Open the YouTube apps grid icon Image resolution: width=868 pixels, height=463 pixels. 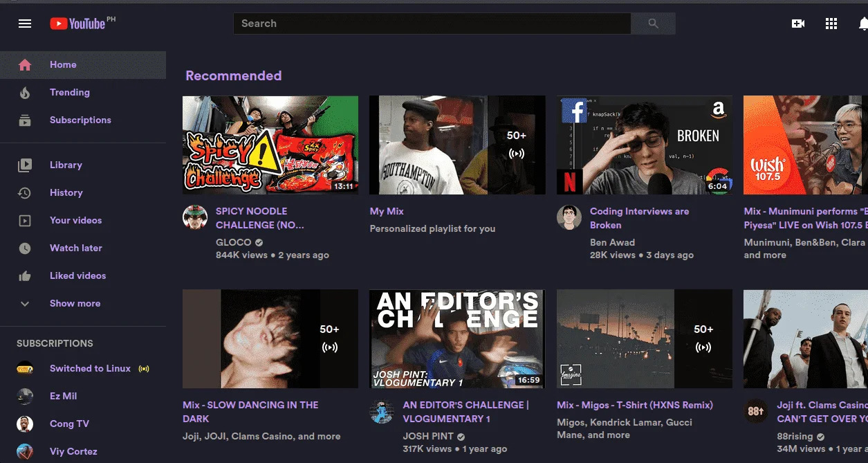[831, 24]
